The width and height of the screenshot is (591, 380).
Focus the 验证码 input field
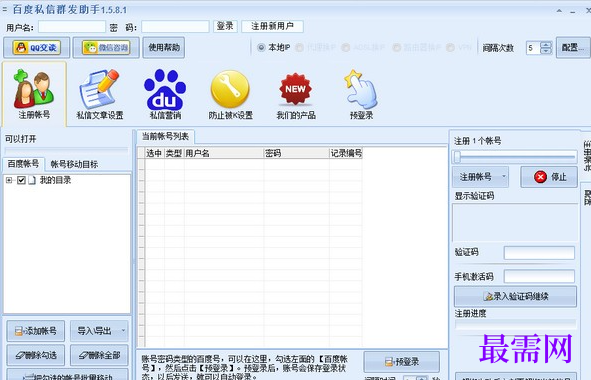pos(539,253)
